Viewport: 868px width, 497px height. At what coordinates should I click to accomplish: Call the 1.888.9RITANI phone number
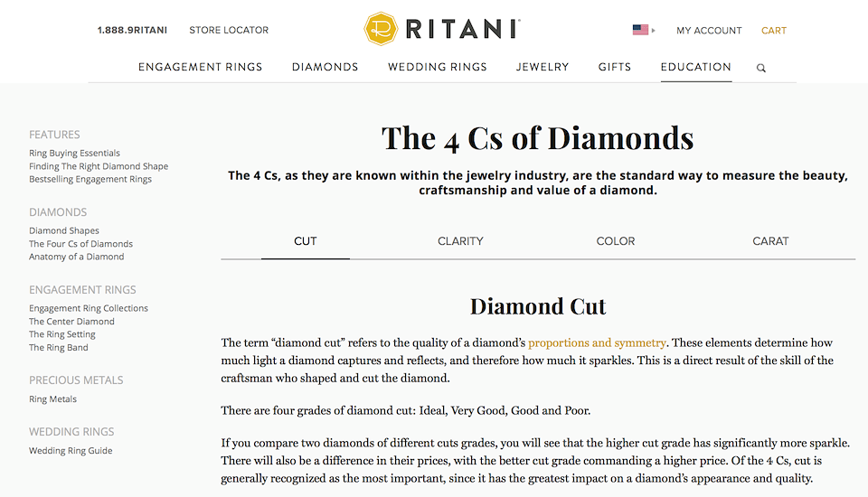(x=132, y=30)
